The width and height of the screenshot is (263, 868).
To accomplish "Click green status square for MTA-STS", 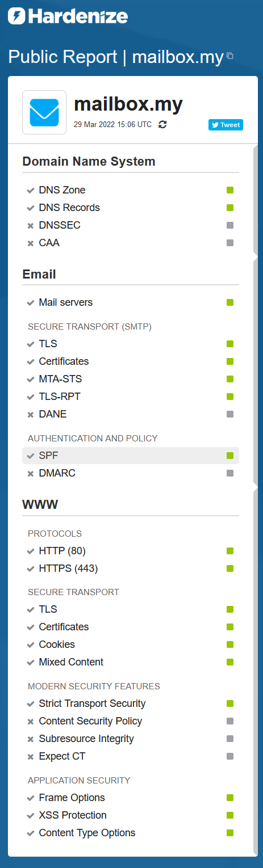I will 230,379.
